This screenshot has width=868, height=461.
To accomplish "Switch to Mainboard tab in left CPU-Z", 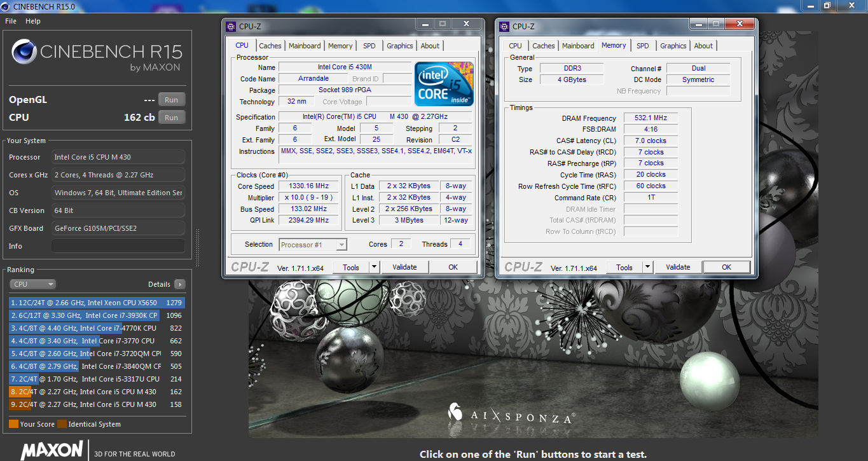I will pos(305,46).
